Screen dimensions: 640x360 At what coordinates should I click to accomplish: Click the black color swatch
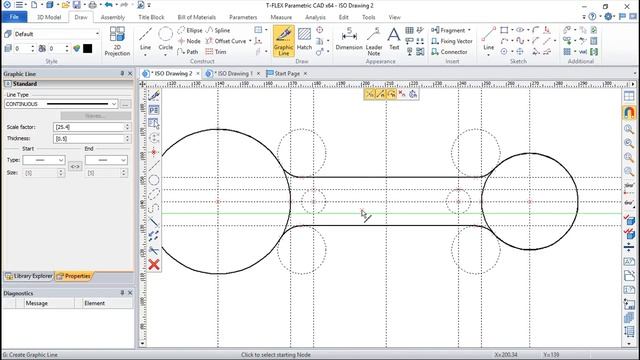87,49
